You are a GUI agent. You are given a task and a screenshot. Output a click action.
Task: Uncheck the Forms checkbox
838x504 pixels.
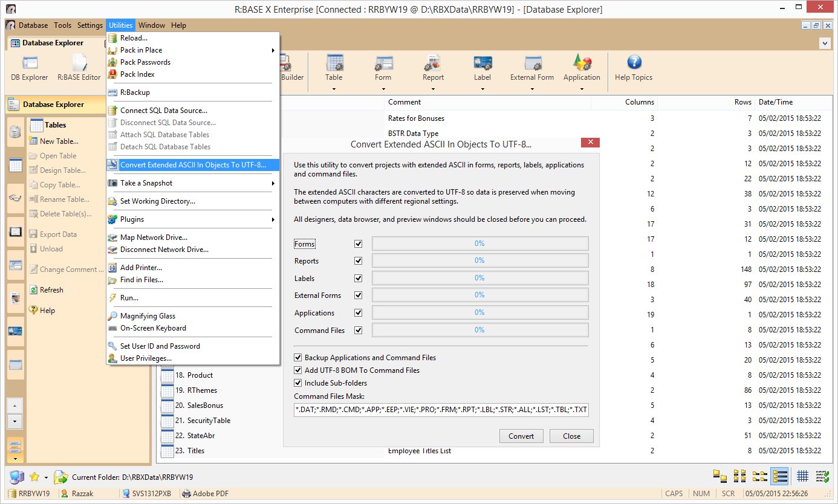[x=359, y=244]
